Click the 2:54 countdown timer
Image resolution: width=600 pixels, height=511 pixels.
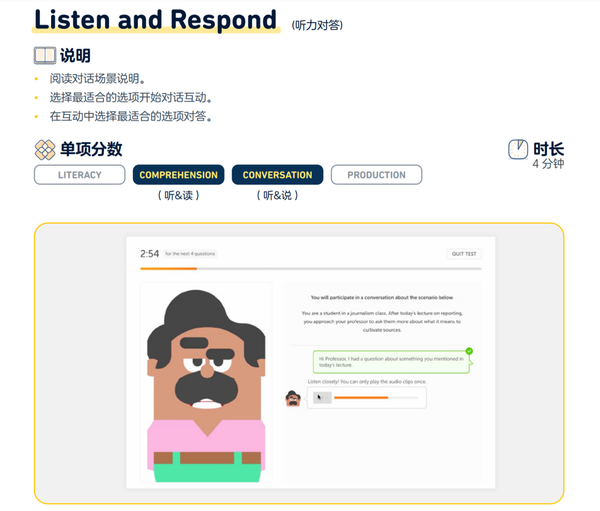(149, 254)
